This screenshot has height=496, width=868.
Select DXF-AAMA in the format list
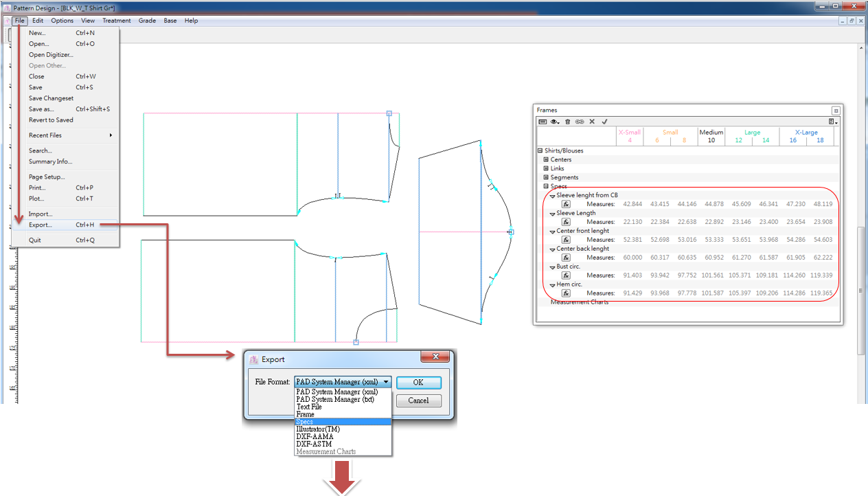click(315, 437)
